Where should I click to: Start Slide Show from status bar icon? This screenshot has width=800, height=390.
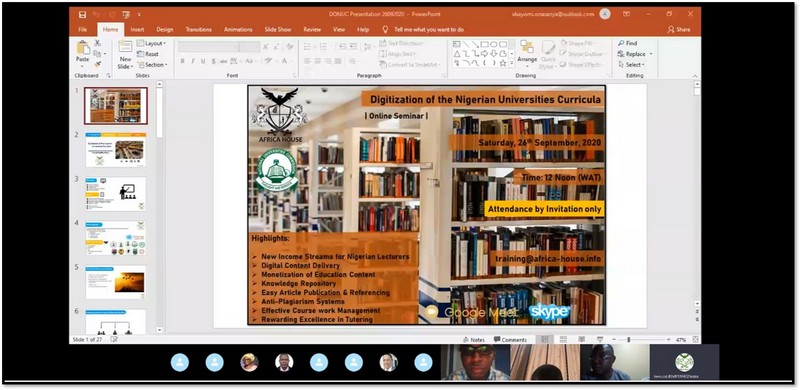(600, 339)
